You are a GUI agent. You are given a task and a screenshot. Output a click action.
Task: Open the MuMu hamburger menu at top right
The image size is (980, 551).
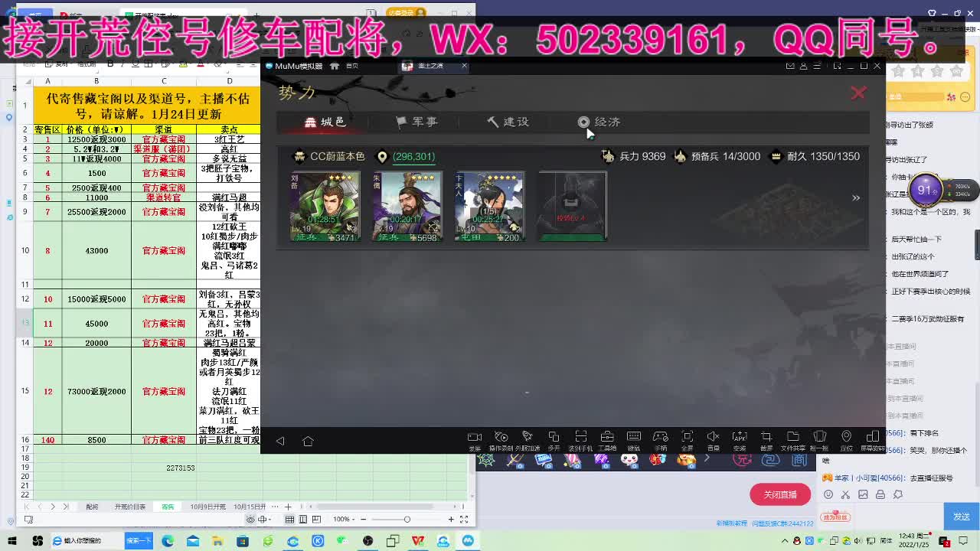point(816,66)
